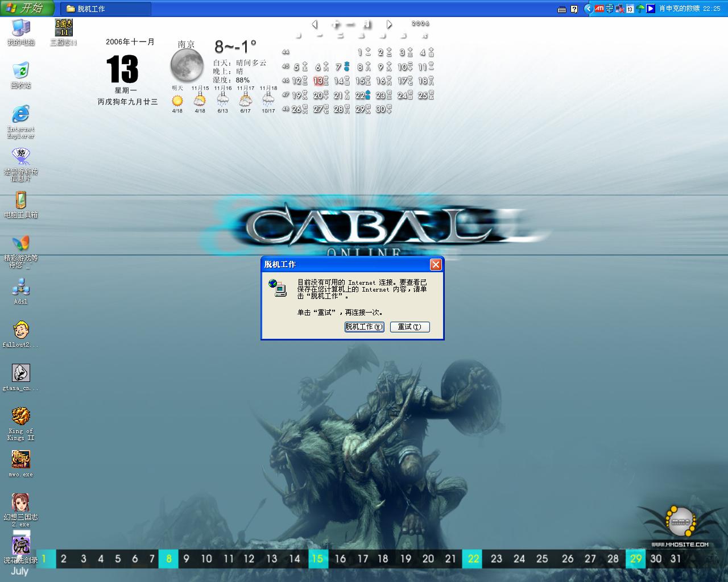This screenshot has width=728, height=582.
Task: Go to the previous month in the calendar
Action: pyautogui.click(x=315, y=24)
